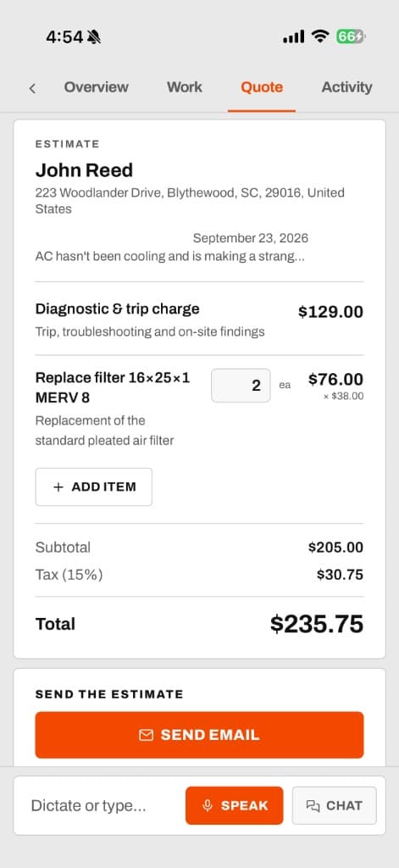Select the Quote tab
Viewport: 399px width, 868px height.
pyautogui.click(x=262, y=87)
